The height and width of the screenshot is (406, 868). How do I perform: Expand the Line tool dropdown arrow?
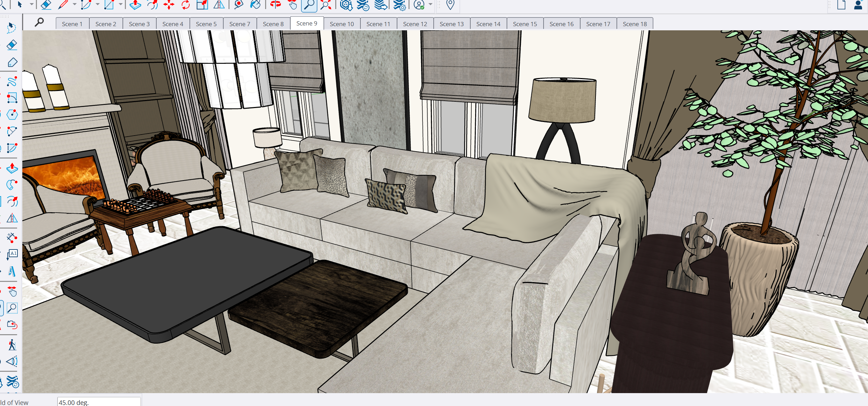pos(75,5)
